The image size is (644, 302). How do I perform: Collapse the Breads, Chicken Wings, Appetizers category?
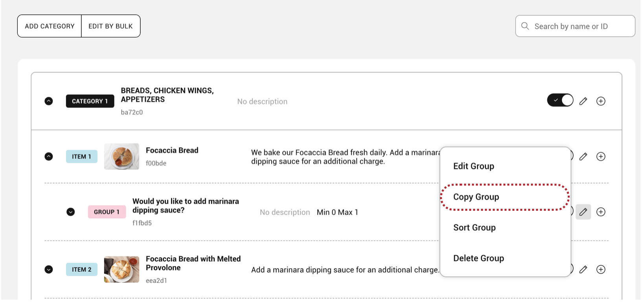pyautogui.click(x=49, y=101)
